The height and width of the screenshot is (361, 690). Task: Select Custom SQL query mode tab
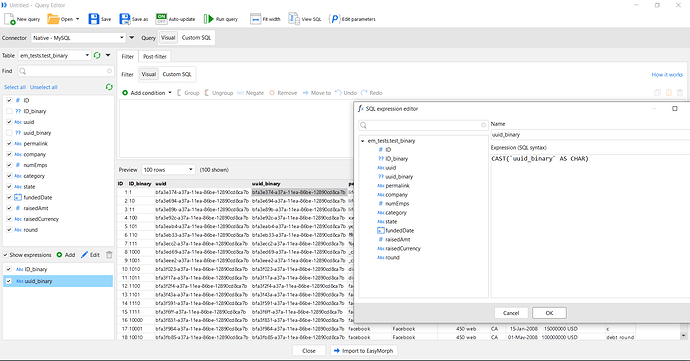point(196,38)
